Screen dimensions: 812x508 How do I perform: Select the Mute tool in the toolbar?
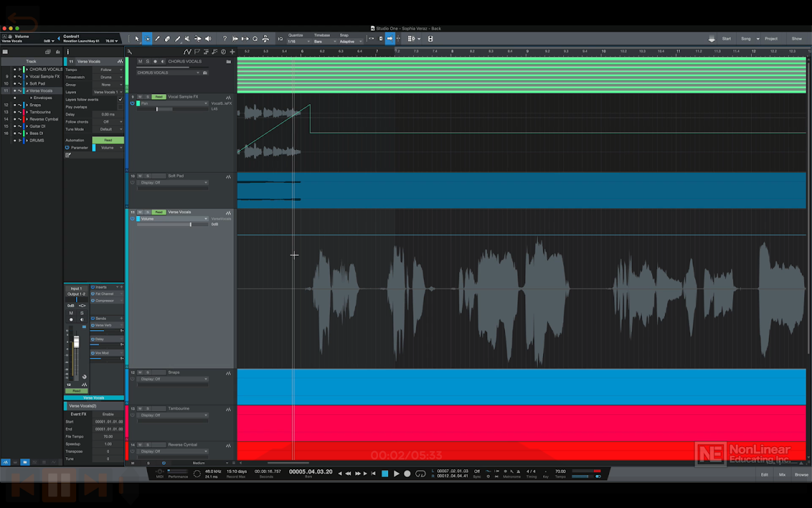click(x=187, y=39)
